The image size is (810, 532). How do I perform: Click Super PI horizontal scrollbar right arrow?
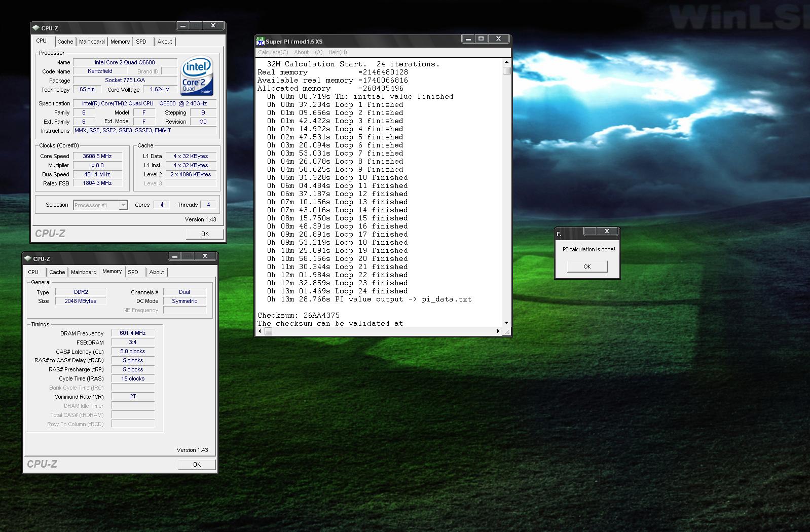tap(498, 331)
